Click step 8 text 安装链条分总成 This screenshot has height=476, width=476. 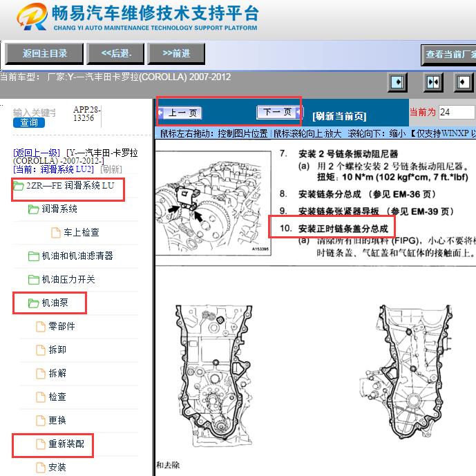(x=330, y=194)
